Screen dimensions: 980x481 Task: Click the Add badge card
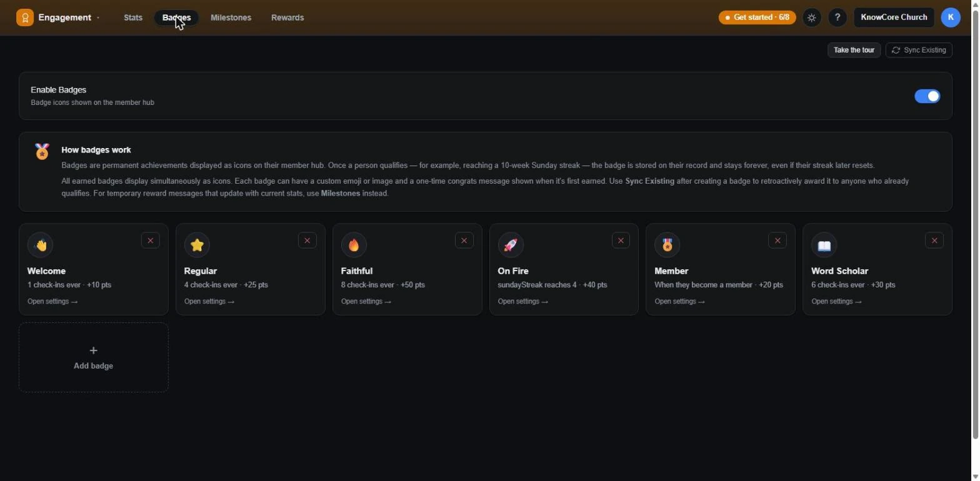click(94, 357)
